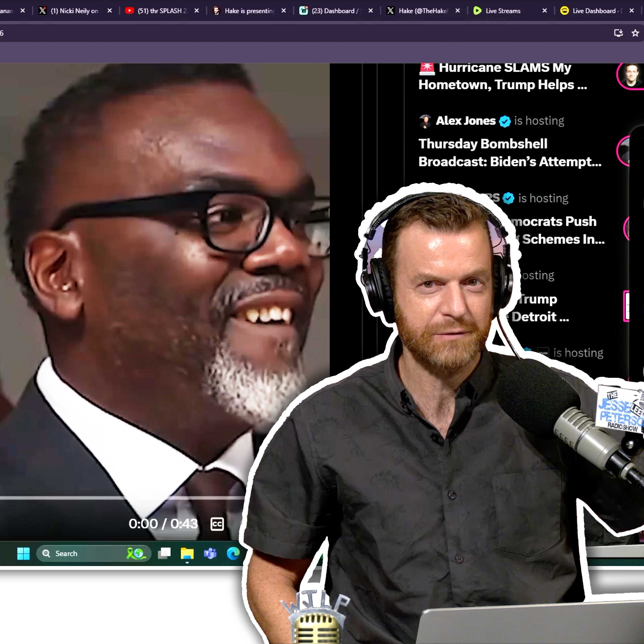
Task: Bookmark this page with star icon
Action: [635, 33]
